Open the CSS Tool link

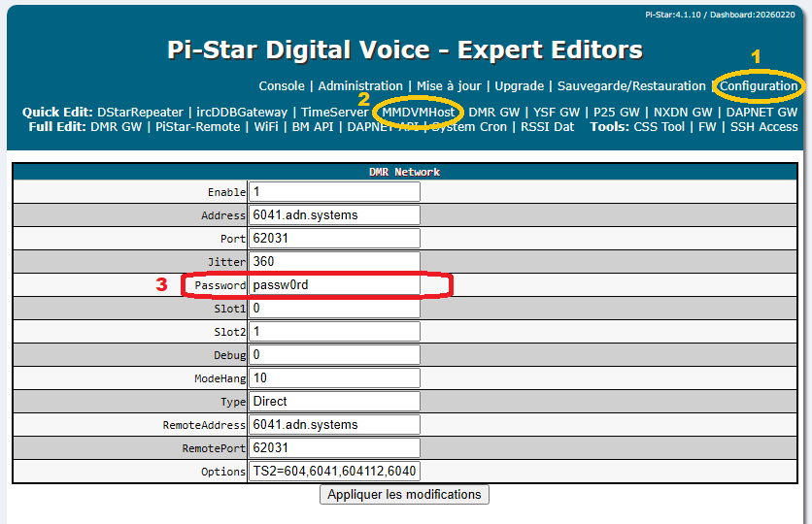tap(660, 127)
